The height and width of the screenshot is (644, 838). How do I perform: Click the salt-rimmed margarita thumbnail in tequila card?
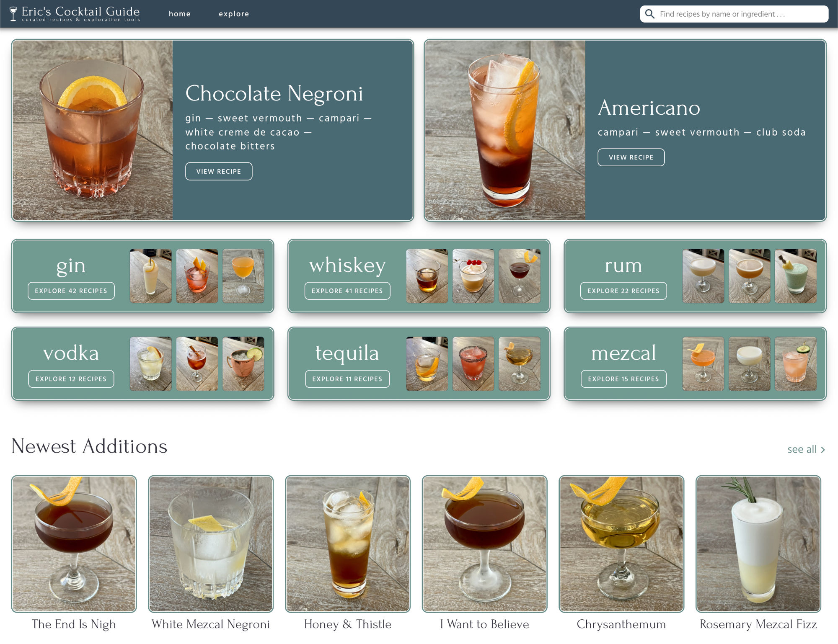pyautogui.click(x=473, y=364)
